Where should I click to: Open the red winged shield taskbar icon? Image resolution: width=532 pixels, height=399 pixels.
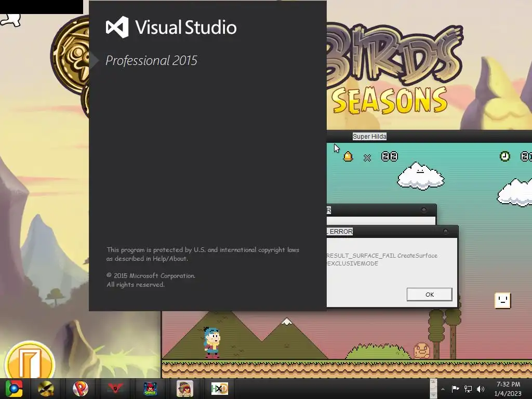(115, 389)
